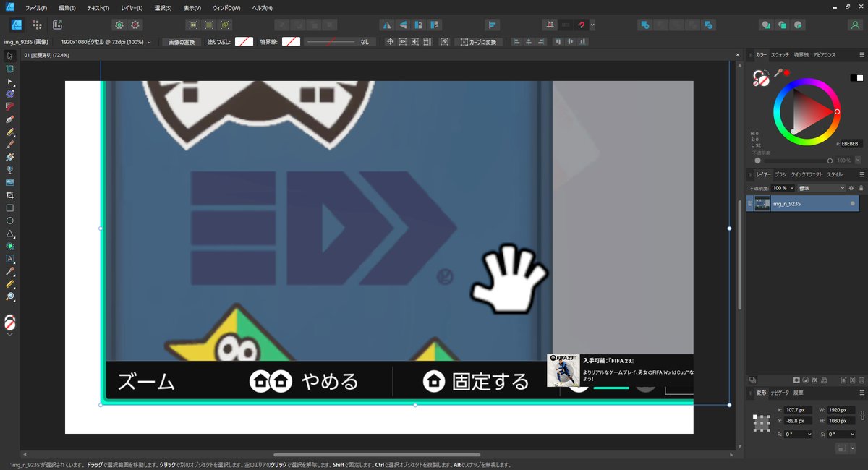Select the Pen tool
This screenshot has height=470, width=868.
pos(10,119)
